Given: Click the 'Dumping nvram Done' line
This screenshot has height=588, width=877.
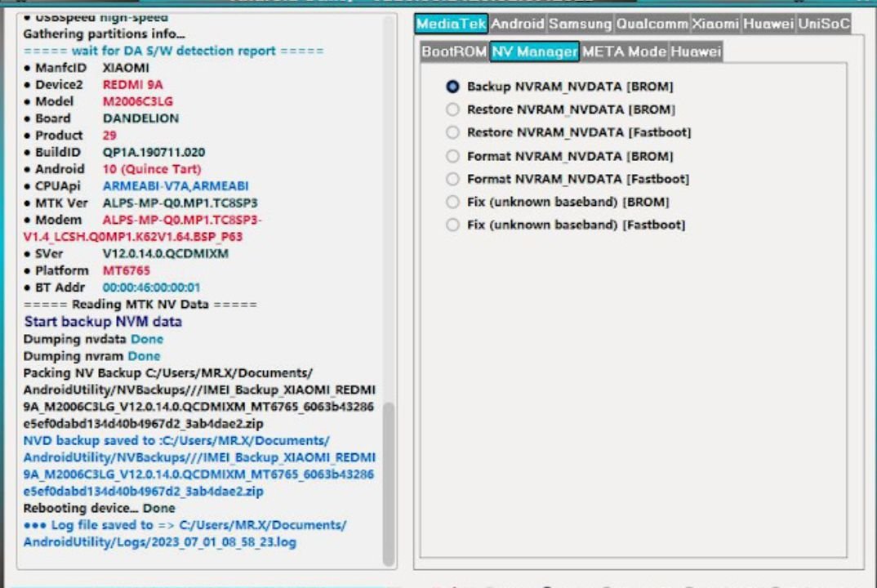Looking at the screenshot, I should pos(91,356).
